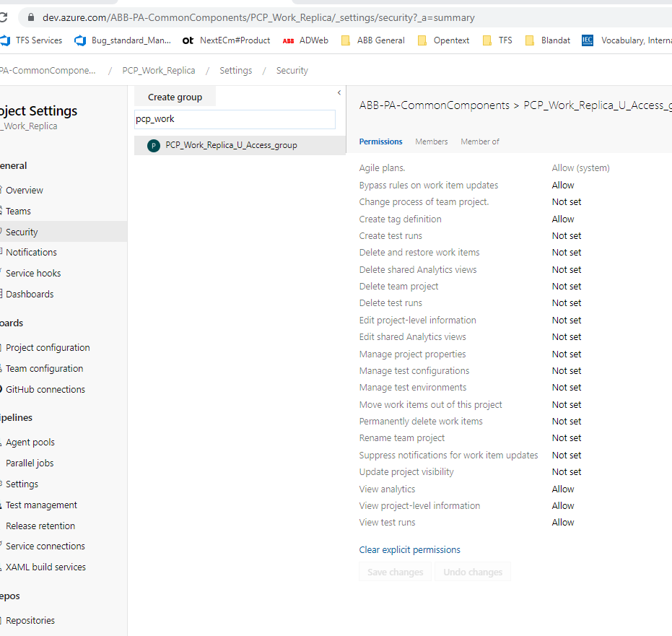Open the TFS Services bookmark
The width and height of the screenshot is (672, 636).
(31, 40)
